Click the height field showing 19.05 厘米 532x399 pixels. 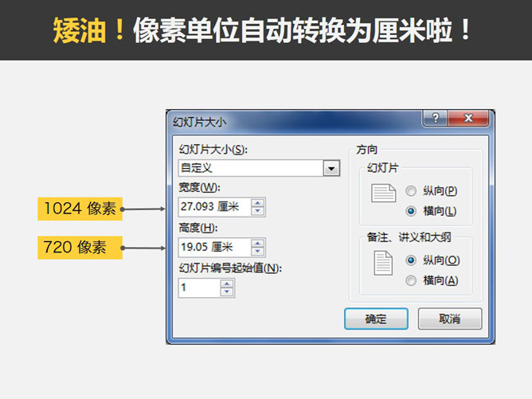213,248
